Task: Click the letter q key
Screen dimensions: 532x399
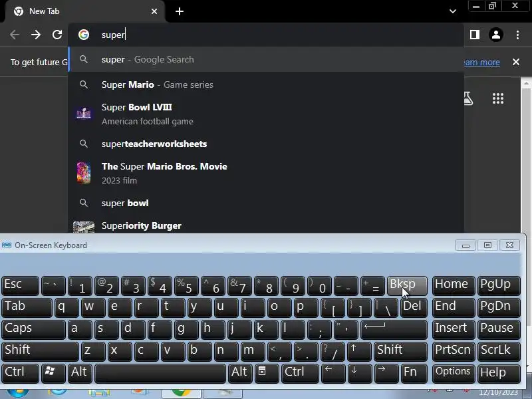Action: [66, 308]
